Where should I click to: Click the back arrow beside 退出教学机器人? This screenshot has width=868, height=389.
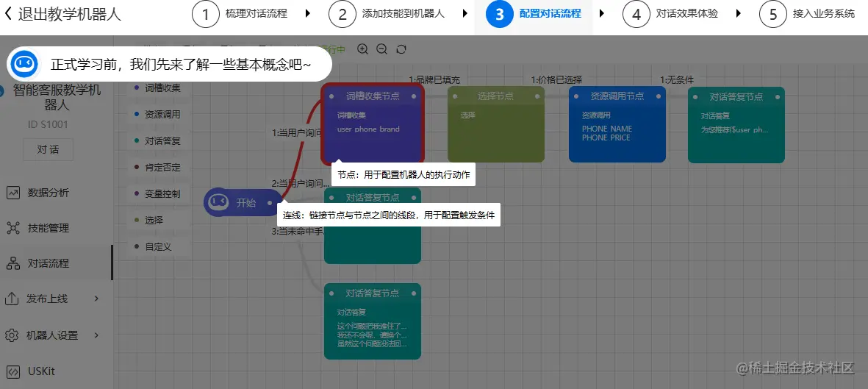8,14
